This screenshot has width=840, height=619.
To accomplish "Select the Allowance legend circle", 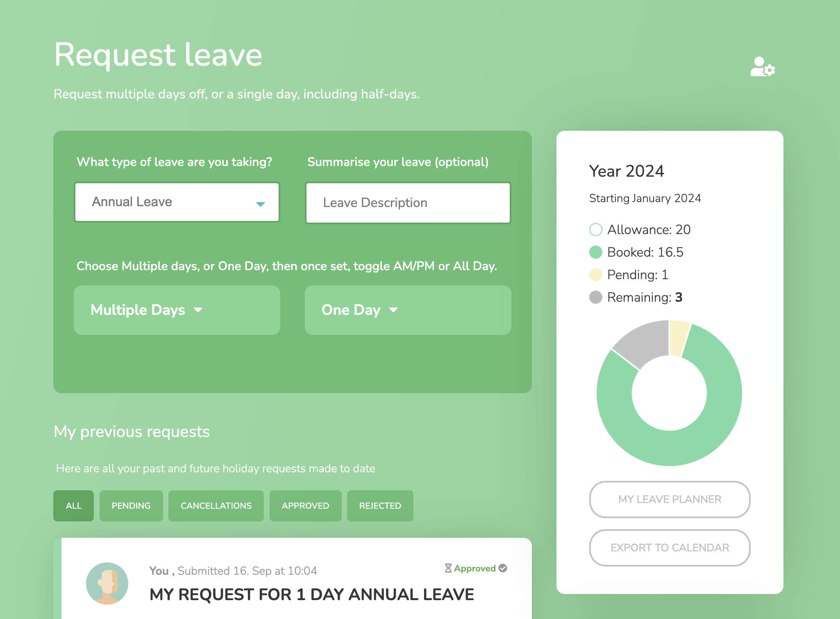I will click(596, 230).
